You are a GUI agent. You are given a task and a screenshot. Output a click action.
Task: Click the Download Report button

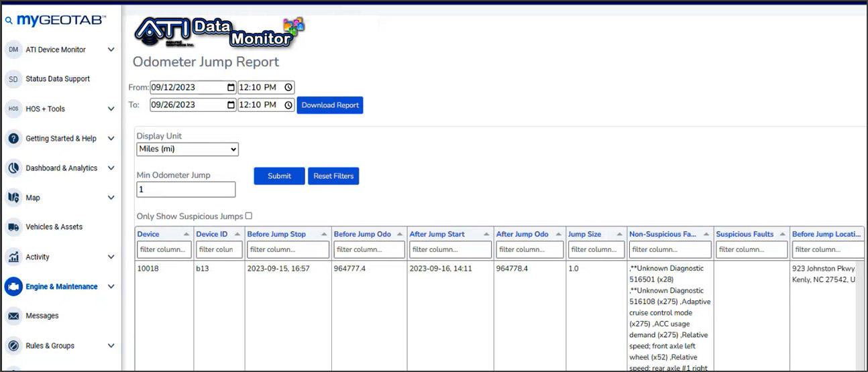click(330, 105)
